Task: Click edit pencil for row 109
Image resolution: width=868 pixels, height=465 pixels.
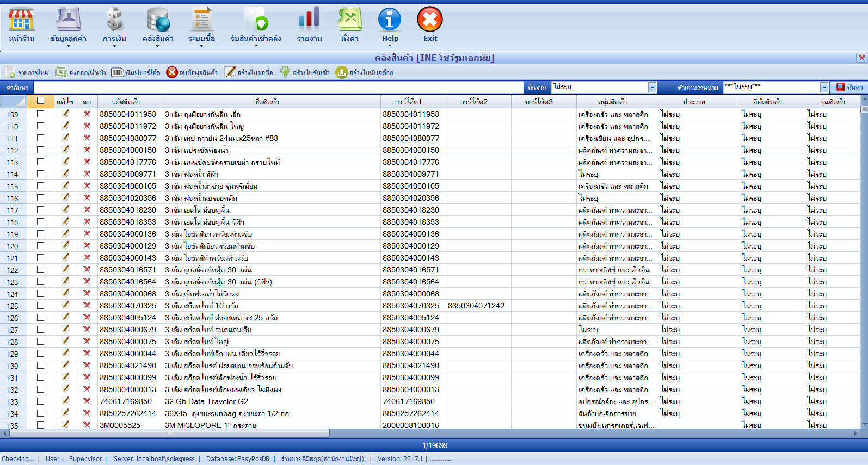Action: (65, 114)
